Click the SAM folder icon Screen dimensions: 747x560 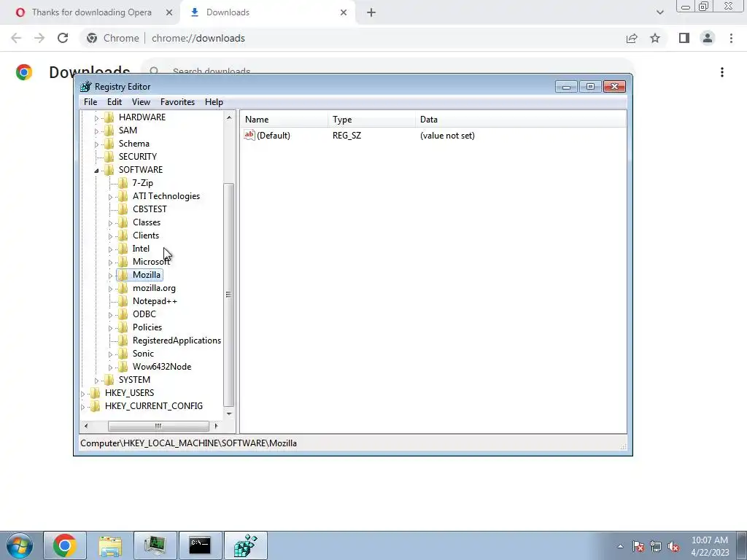(x=109, y=130)
